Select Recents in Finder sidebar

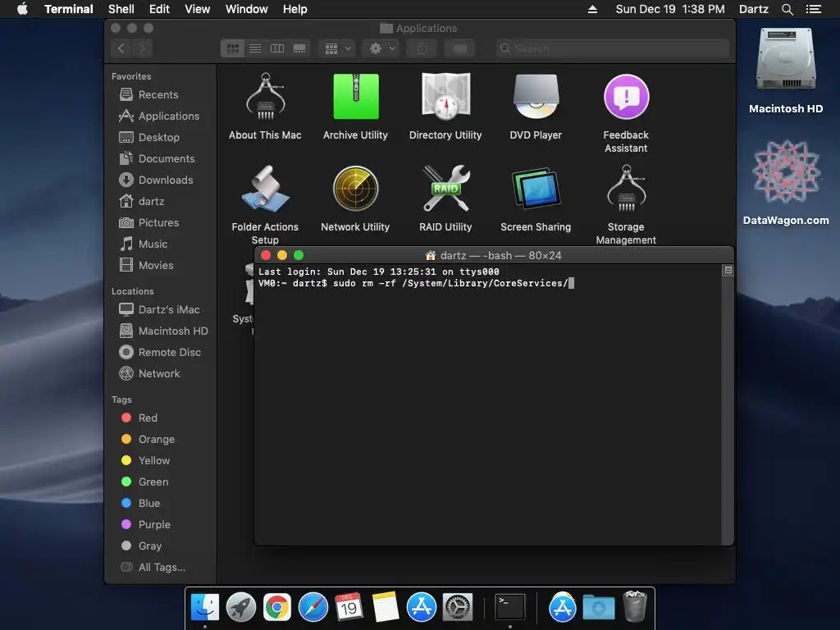pos(160,95)
